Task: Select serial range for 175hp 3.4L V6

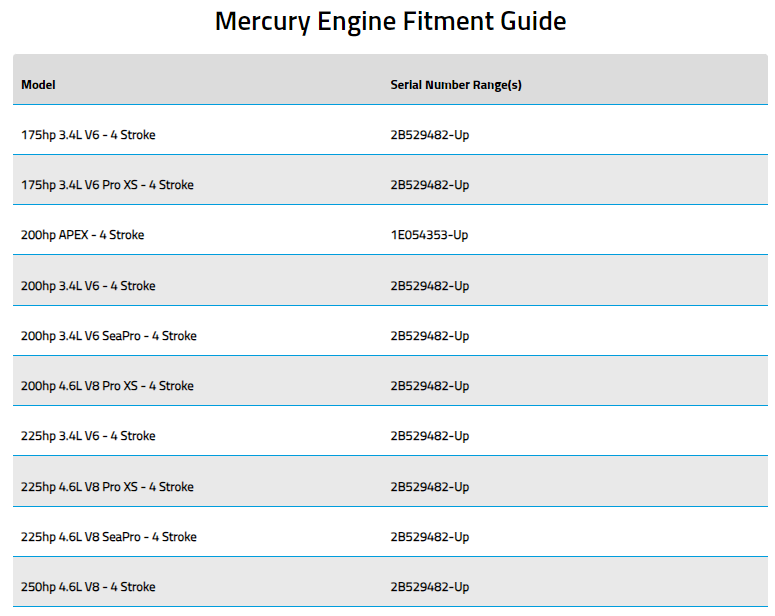Action: tap(430, 135)
